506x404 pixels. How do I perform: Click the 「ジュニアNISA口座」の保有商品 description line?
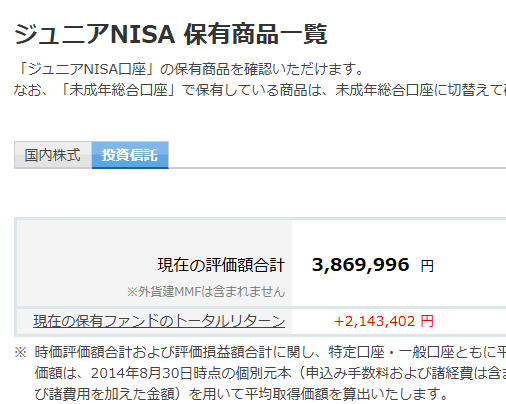click(x=190, y=69)
